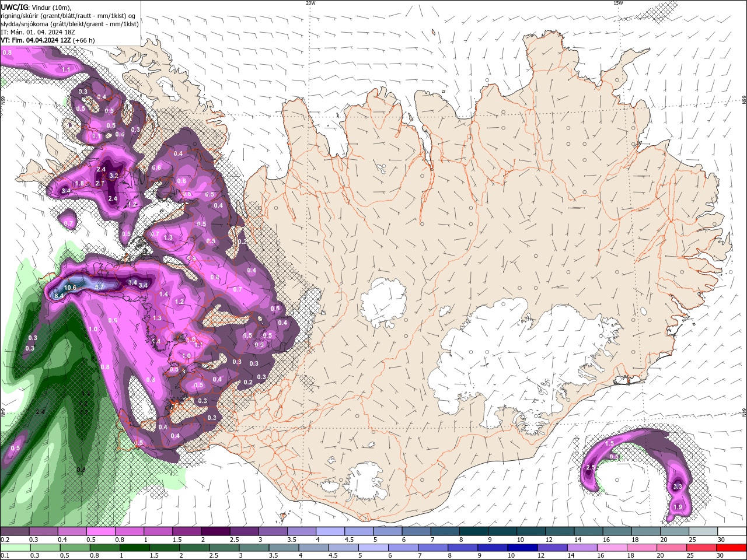Click the 3.2 precipitation value over the Westfjords
This screenshot has height=560, width=747.
click(114, 176)
